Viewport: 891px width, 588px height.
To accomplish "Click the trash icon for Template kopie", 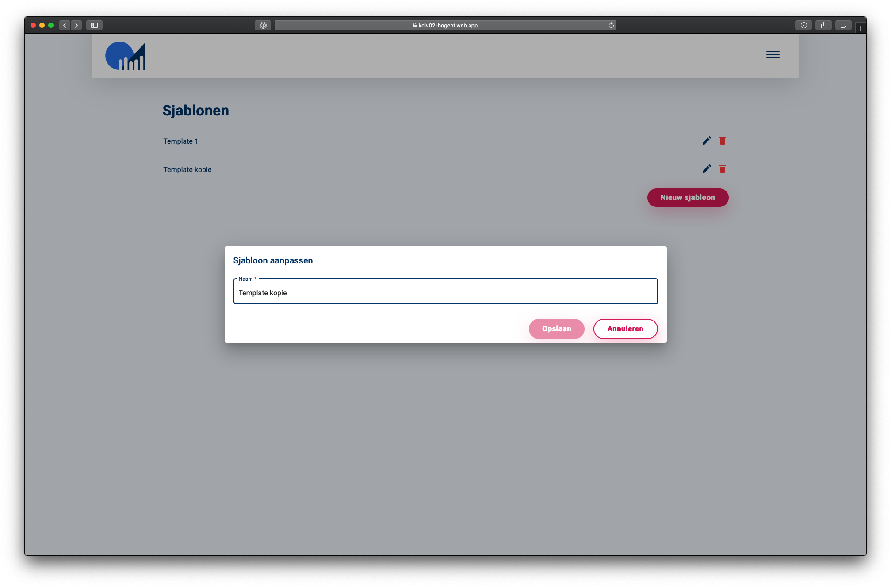I will click(x=723, y=169).
